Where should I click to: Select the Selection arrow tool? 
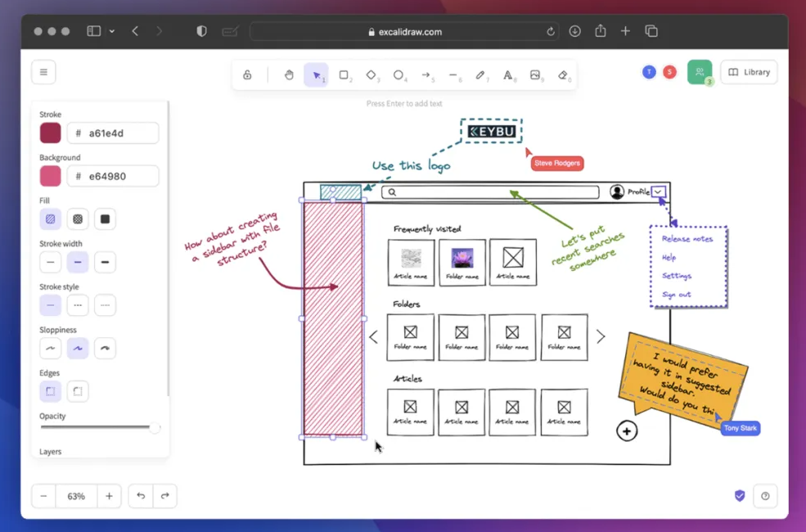point(316,75)
